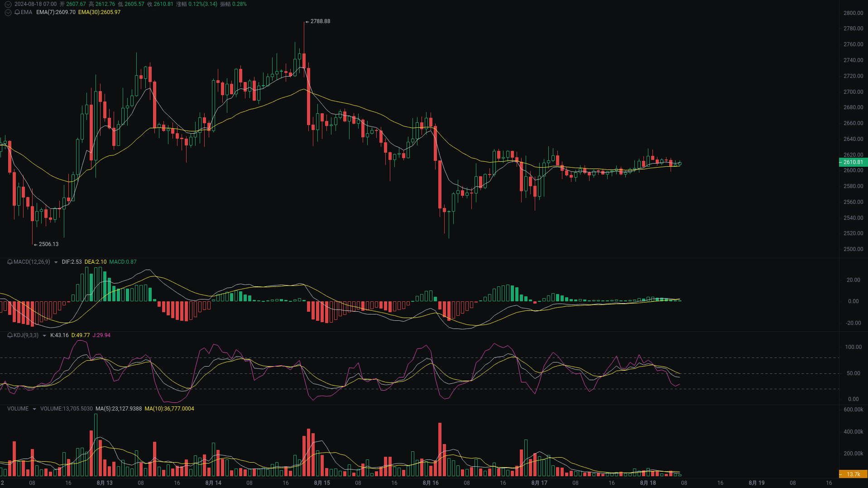Viewport: 868px width, 488px height.
Task: Click the yellow DEA:2.10 value label
Action: point(96,262)
